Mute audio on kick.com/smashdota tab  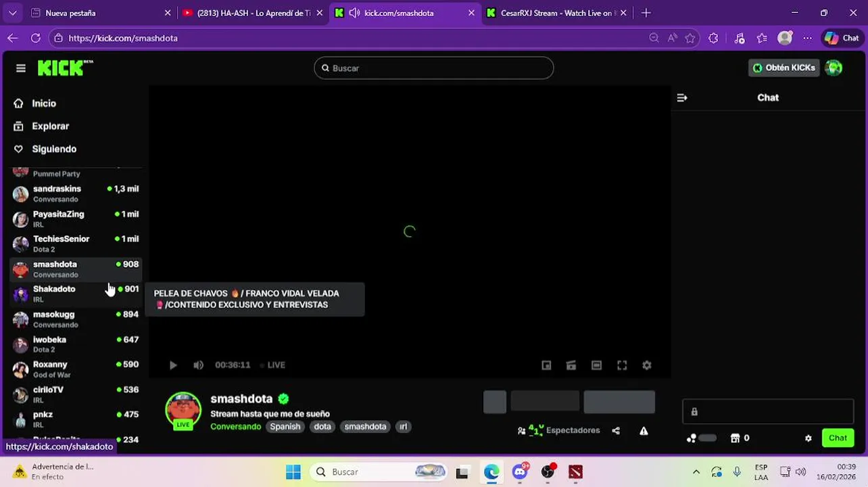pos(354,13)
